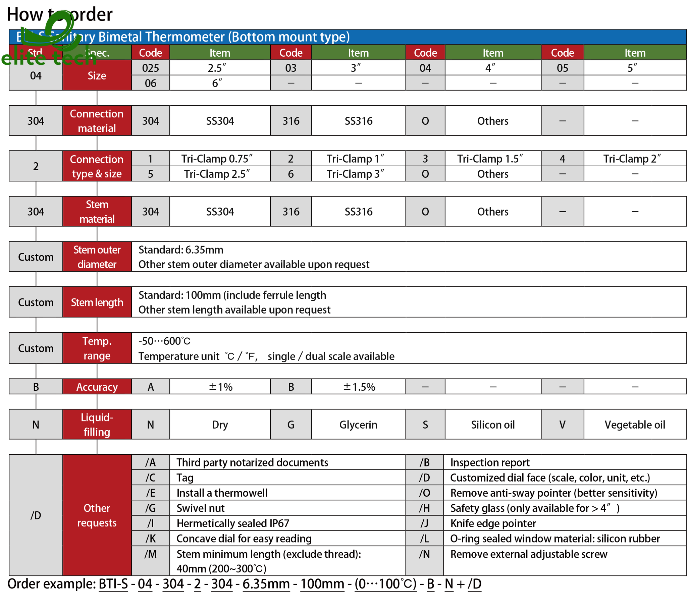Click the "/D" cell in the Std column
The image size is (687, 616).
pos(36,515)
